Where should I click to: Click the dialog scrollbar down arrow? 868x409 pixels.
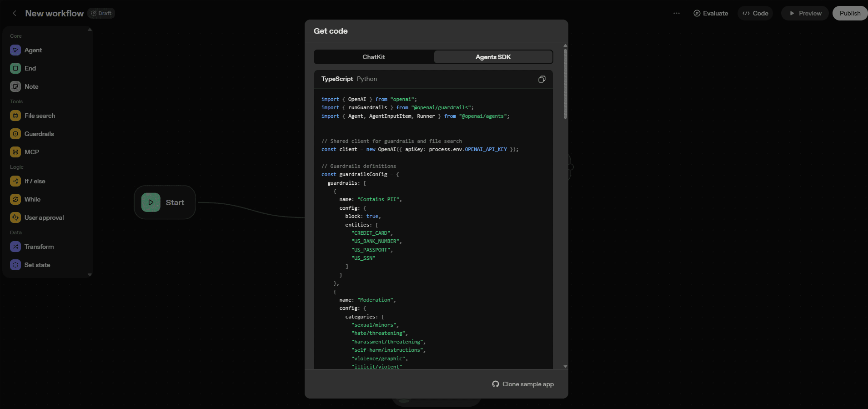(x=565, y=366)
